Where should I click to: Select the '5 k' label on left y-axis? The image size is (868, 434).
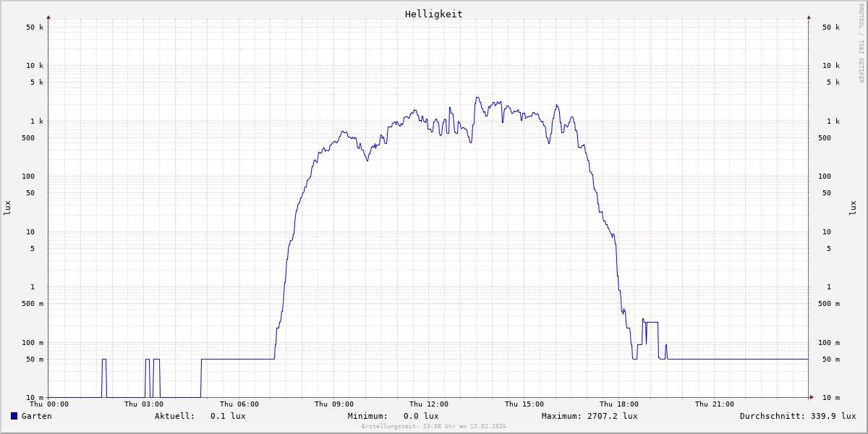tap(37, 82)
